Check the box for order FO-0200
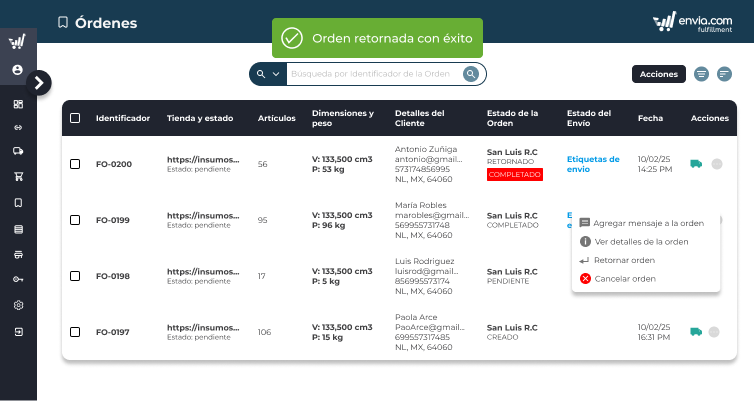The image size is (754, 401). click(75, 164)
